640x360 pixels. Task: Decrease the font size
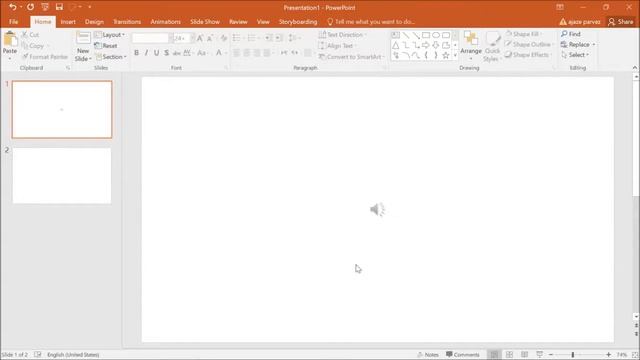tap(210, 38)
